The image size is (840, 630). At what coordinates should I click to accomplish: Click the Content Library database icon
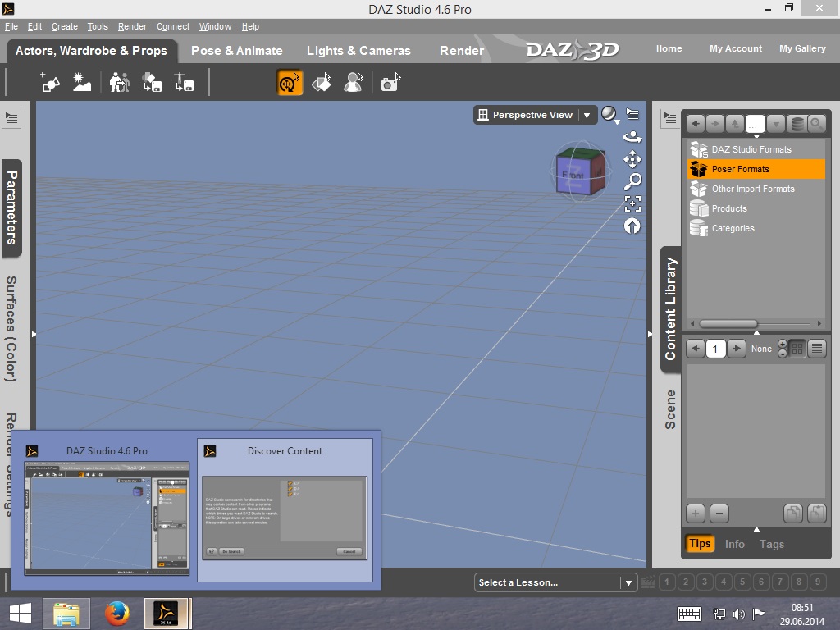[x=797, y=124]
